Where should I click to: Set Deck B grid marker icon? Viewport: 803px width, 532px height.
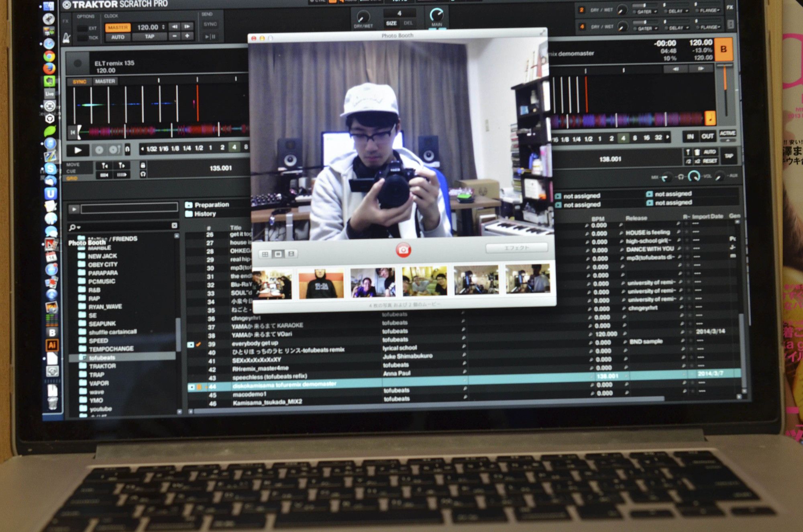pos(688,152)
